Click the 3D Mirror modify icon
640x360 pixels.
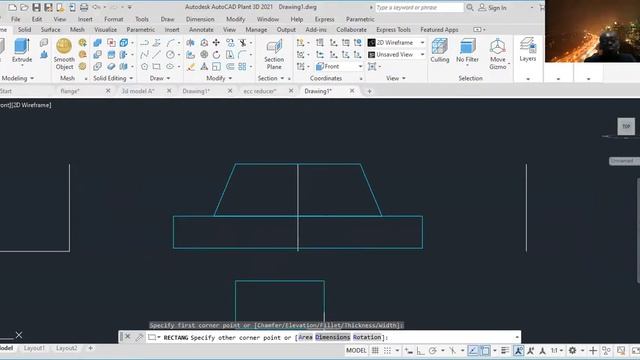191,42
